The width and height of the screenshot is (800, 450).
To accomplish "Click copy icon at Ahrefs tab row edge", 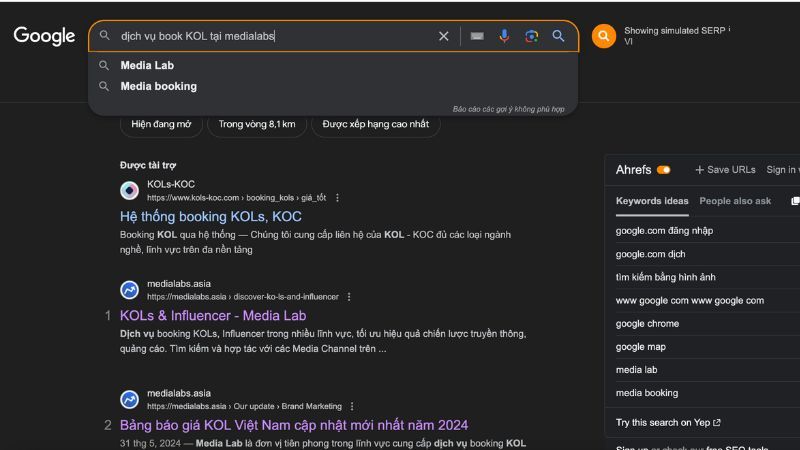I will point(795,201).
